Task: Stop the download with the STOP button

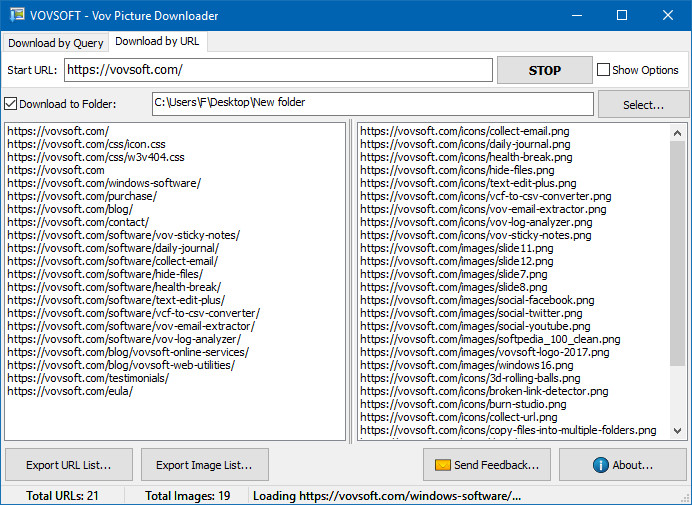Action: [x=545, y=70]
